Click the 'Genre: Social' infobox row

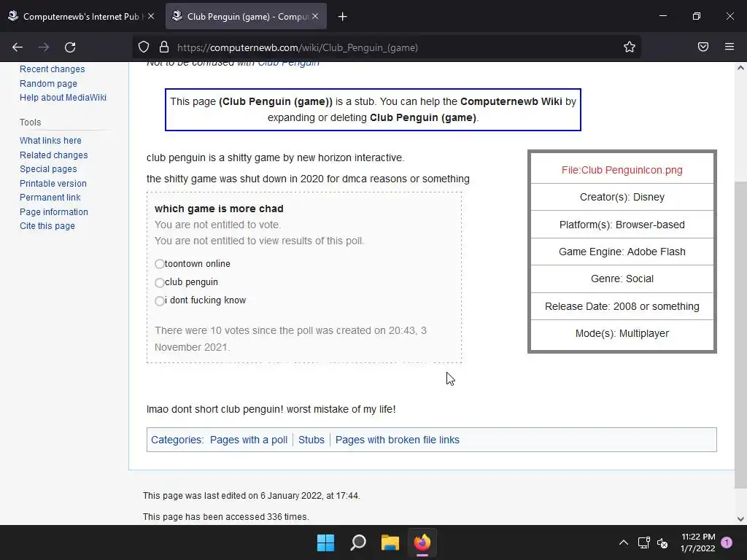pyautogui.click(x=622, y=279)
